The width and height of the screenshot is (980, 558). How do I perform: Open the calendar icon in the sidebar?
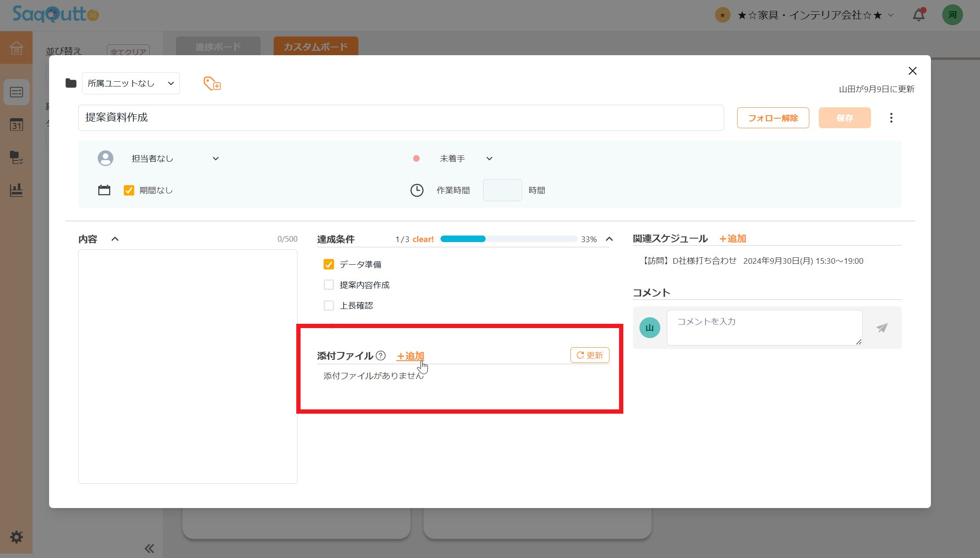pos(17,125)
